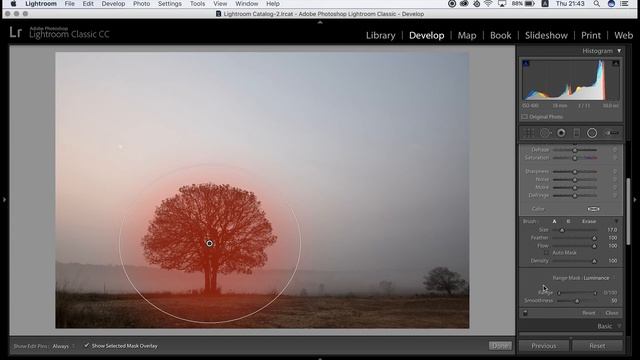Show the bottom filmstrip arrow
Image resolution: width=640 pixels, height=360 pixels.
(x=320, y=358)
